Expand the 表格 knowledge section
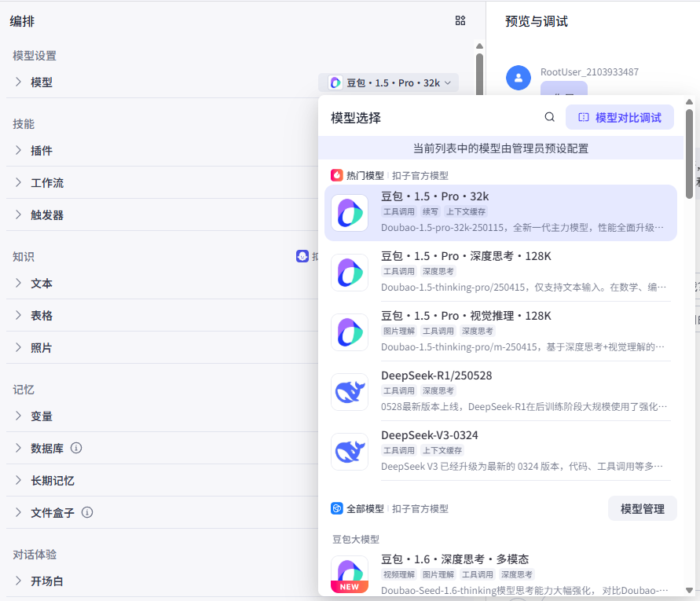The image size is (700, 601). click(x=18, y=315)
